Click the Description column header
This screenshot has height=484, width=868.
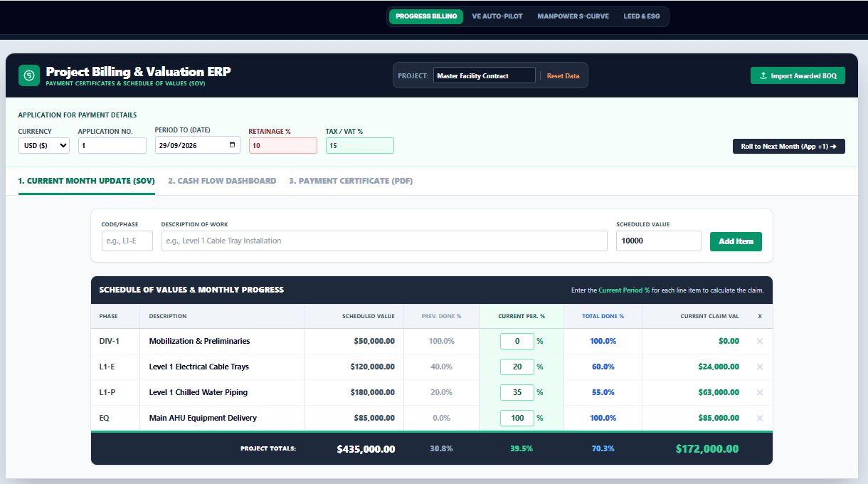tap(168, 316)
